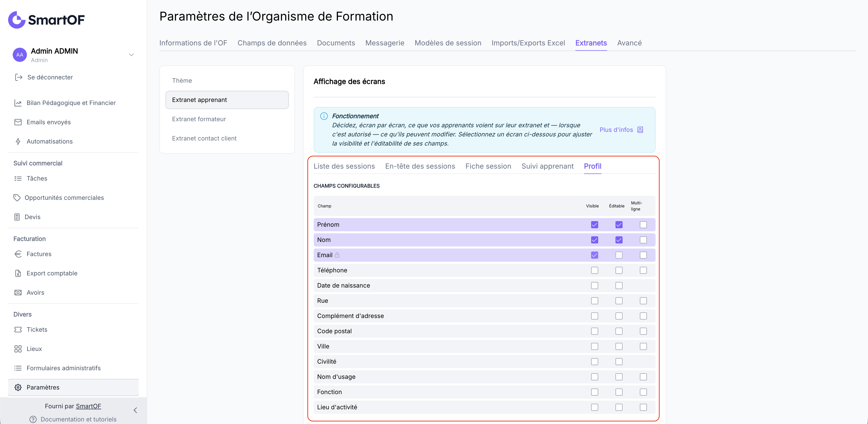The width and height of the screenshot is (868, 424).
Task: Open En-tête des sessions tab
Action: (420, 166)
